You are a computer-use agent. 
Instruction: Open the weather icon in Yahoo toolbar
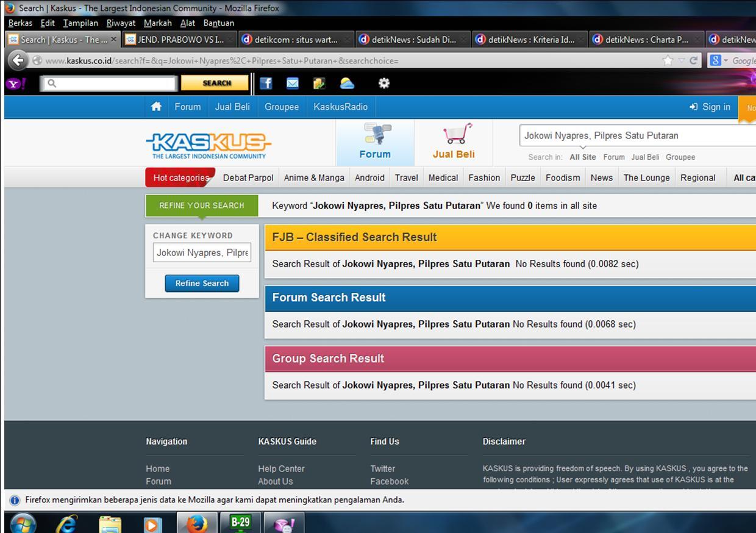pos(346,83)
